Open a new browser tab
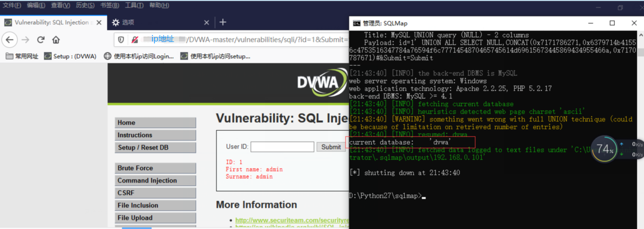Image resolution: width=644 pixels, height=229 pixels. [223, 22]
